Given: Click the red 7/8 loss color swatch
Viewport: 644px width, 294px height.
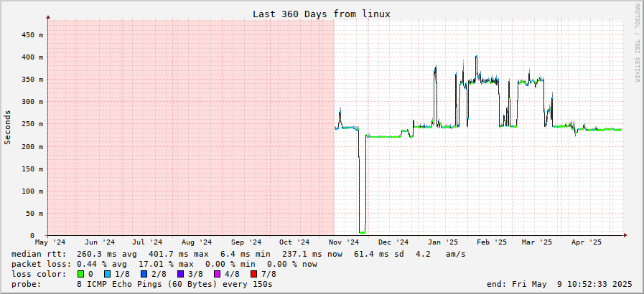Looking at the screenshot, I should [x=253, y=274].
